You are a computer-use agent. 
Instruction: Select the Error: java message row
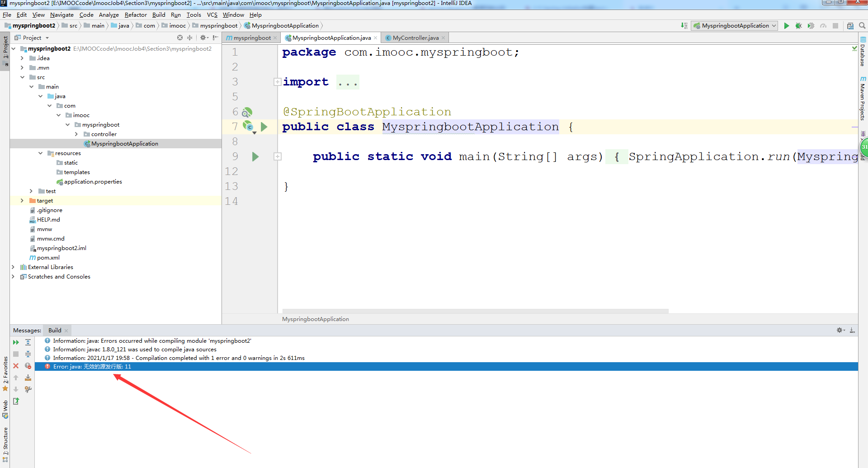pyautogui.click(x=446, y=367)
